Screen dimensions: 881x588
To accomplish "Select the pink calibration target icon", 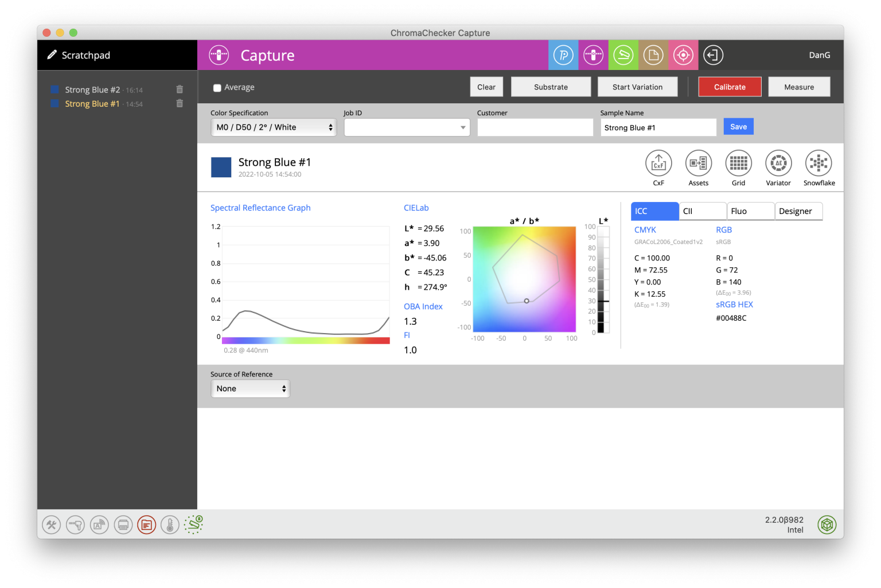I will point(683,54).
